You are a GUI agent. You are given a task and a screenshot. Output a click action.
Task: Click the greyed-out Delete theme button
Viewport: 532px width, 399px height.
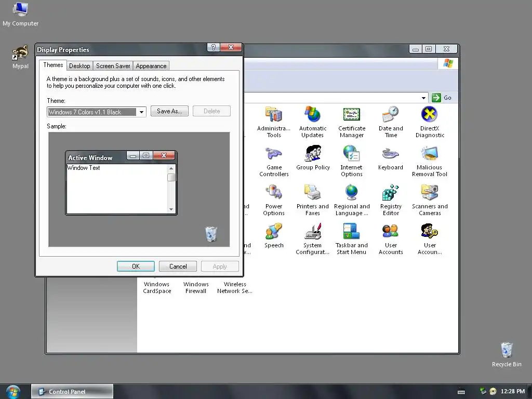(x=212, y=111)
